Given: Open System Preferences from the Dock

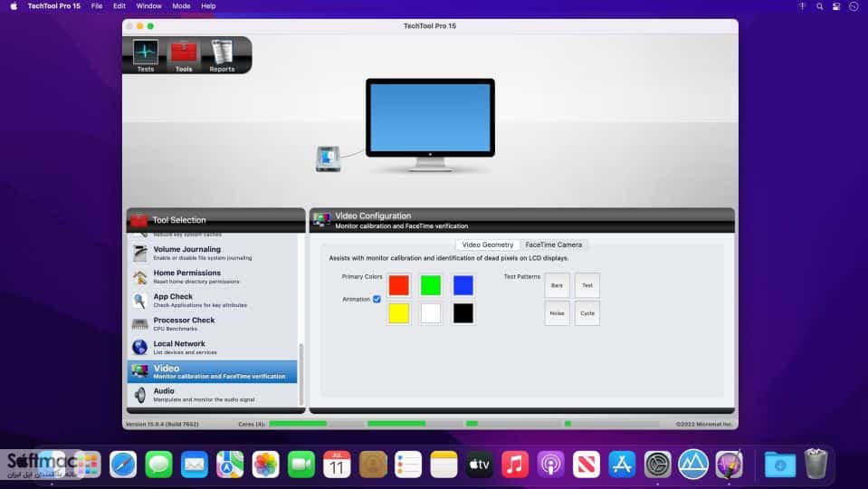Looking at the screenshot, I should pos(658,464).
